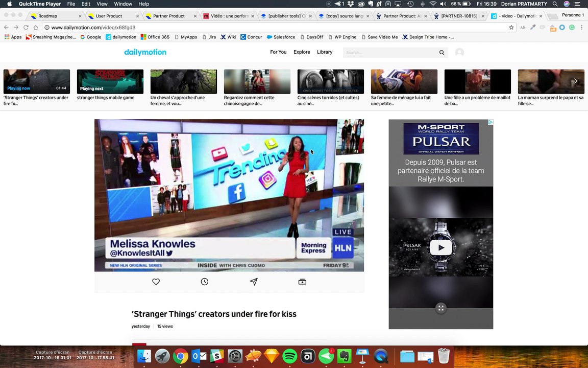Click the browser reload button
This screenshot has height=368, width=588.
click(x=26, y=28)
